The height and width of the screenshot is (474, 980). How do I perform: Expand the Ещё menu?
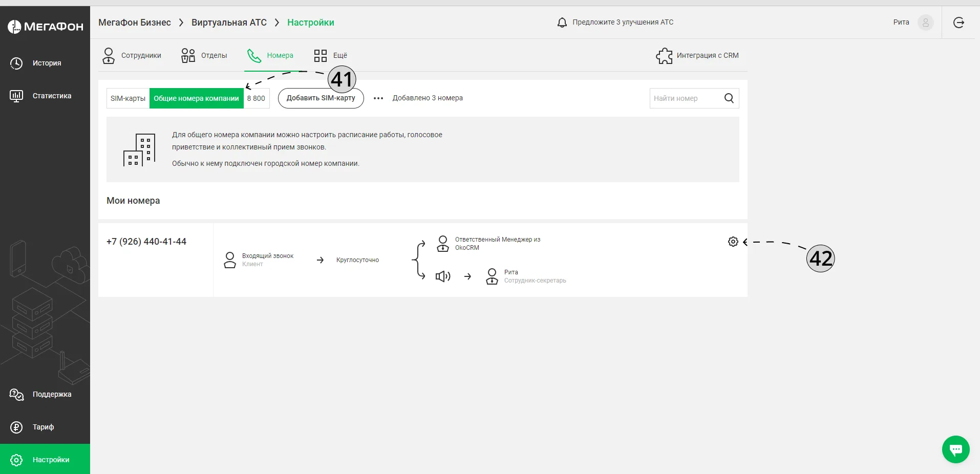coord(330,55)
